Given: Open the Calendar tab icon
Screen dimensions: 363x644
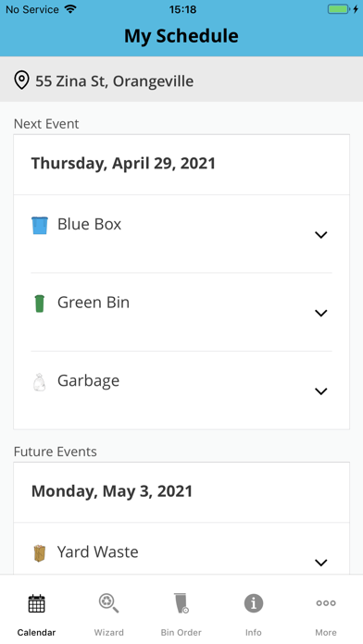Looking at the screenshot, I should coord(37,603).
